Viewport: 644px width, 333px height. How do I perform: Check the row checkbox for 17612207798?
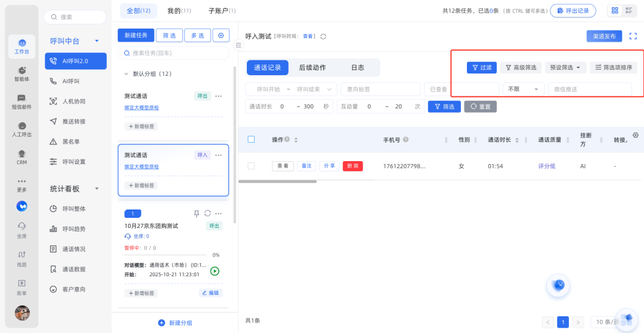251,166
